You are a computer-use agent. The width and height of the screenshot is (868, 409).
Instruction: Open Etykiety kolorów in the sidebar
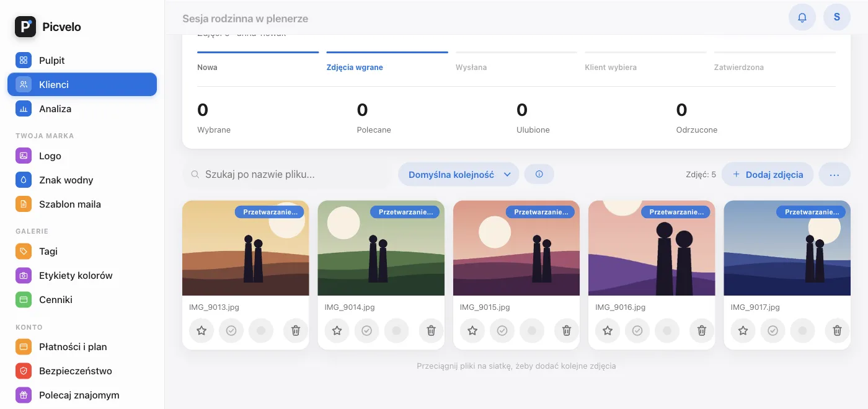(x=82, y=276)
